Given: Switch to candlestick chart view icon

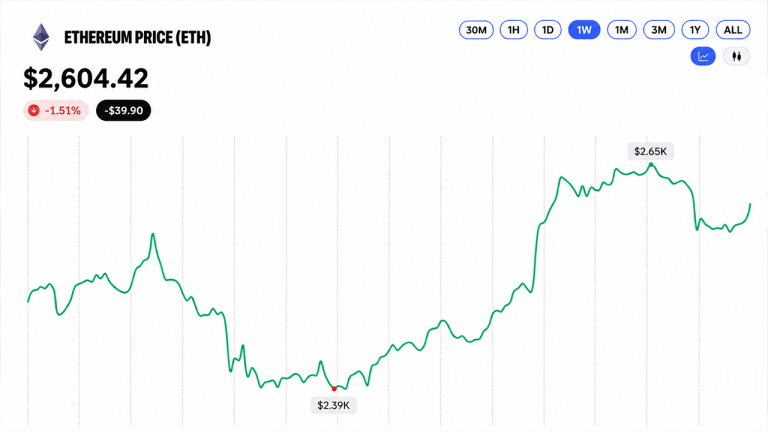Looking at the screenshot, I should [736, 56].
